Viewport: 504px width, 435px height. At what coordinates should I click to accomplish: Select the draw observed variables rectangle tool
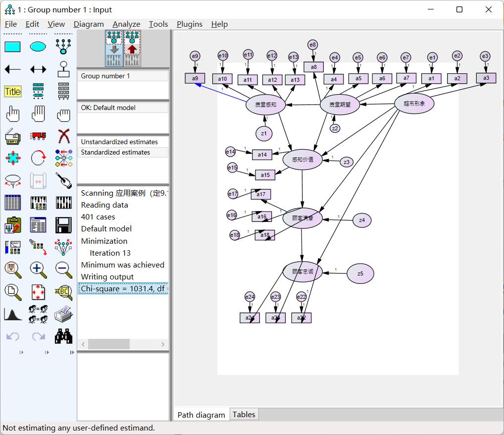click(13, 47)
